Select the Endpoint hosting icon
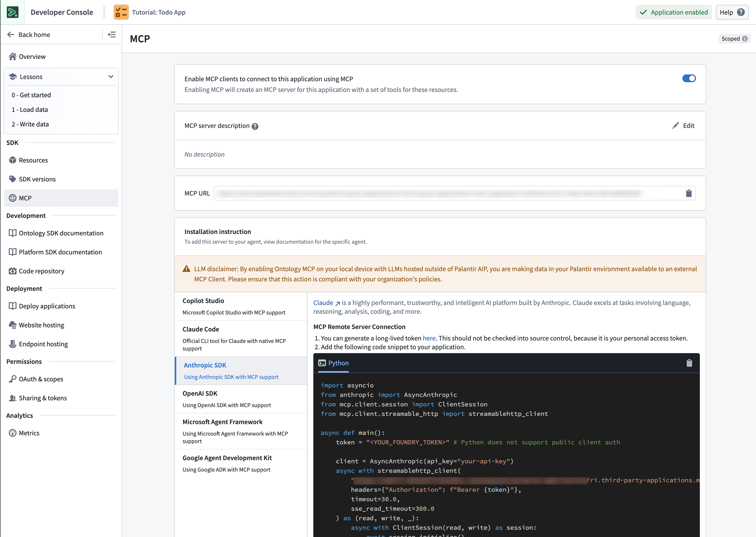756x537 pixels. [x=13, y=344]
